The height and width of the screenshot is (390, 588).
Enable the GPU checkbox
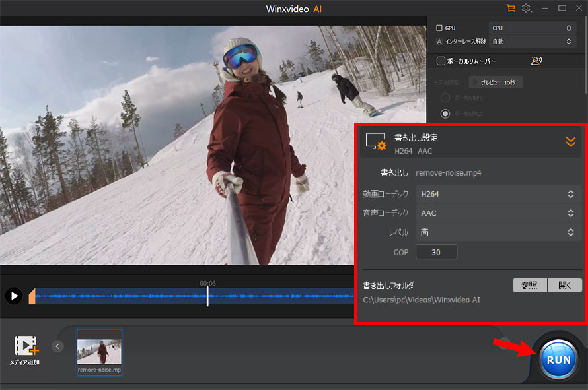439,28
